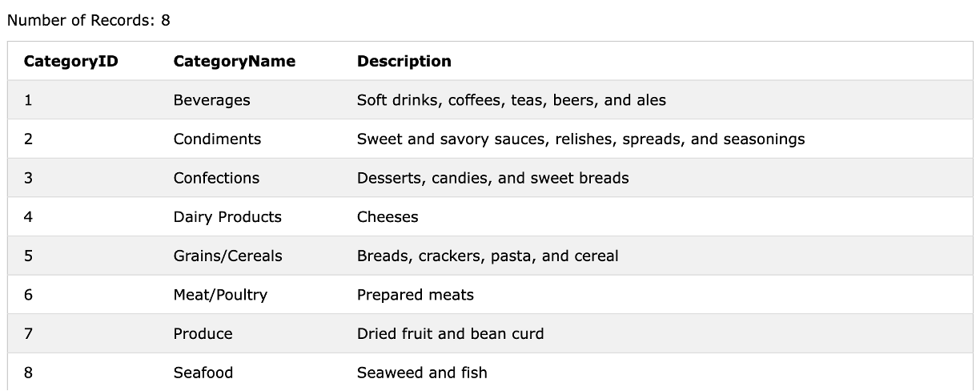Select the Condiments category name cell
The image size is (980, 391).
pos(217,139)
